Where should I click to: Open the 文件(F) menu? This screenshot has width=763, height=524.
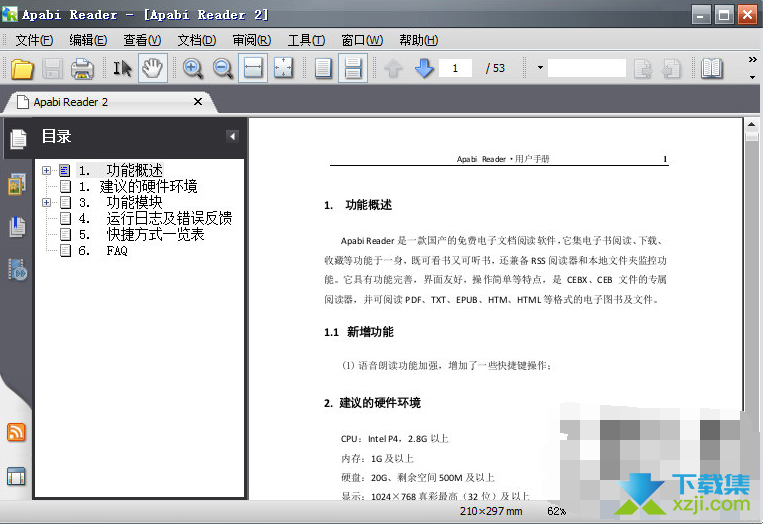pyautogui.click(x=34, y=40)
